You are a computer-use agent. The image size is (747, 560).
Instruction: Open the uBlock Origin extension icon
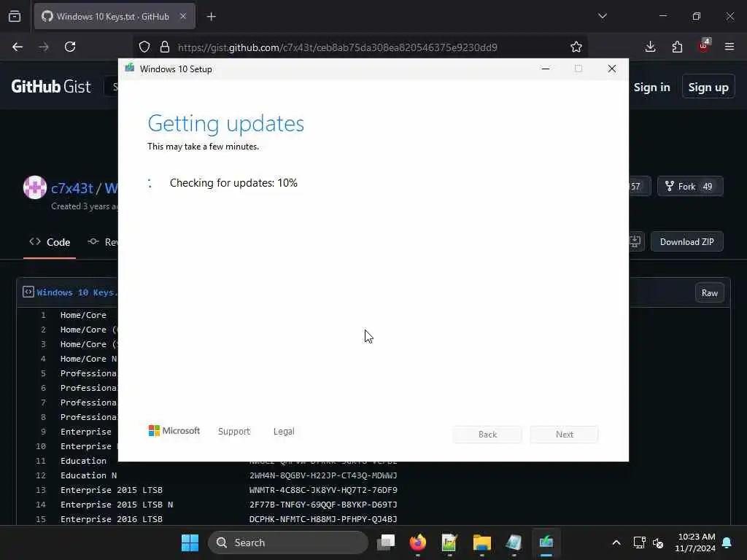(704, 46)
